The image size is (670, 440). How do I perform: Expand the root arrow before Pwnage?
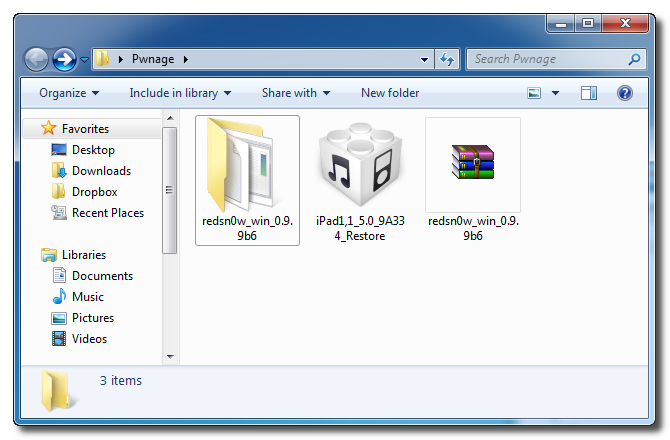120,59
